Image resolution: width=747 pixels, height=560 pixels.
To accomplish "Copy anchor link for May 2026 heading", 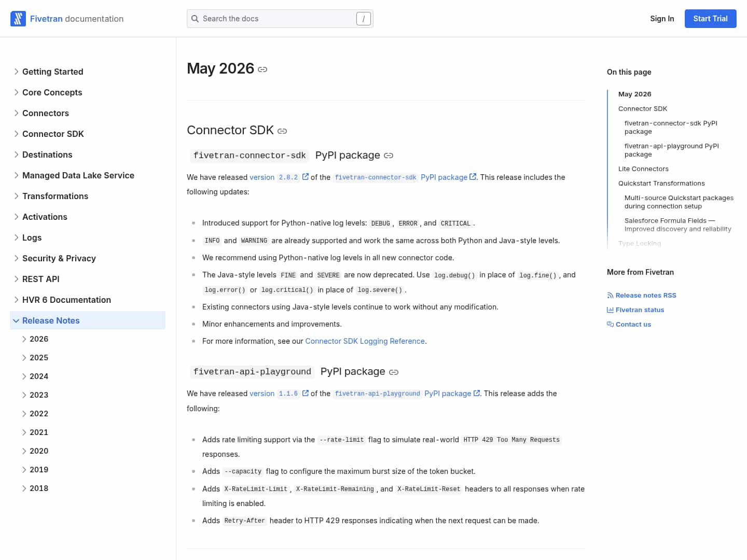I will click(262, 69).
